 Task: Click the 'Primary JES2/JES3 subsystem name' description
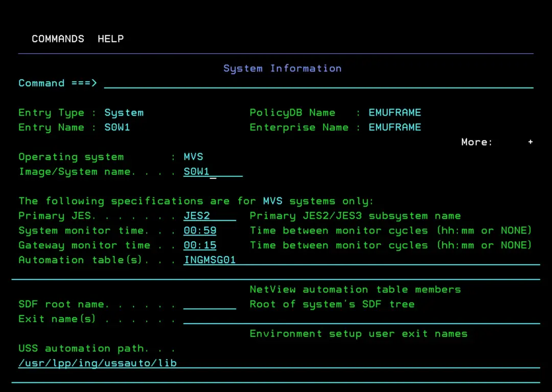[355, 216]
